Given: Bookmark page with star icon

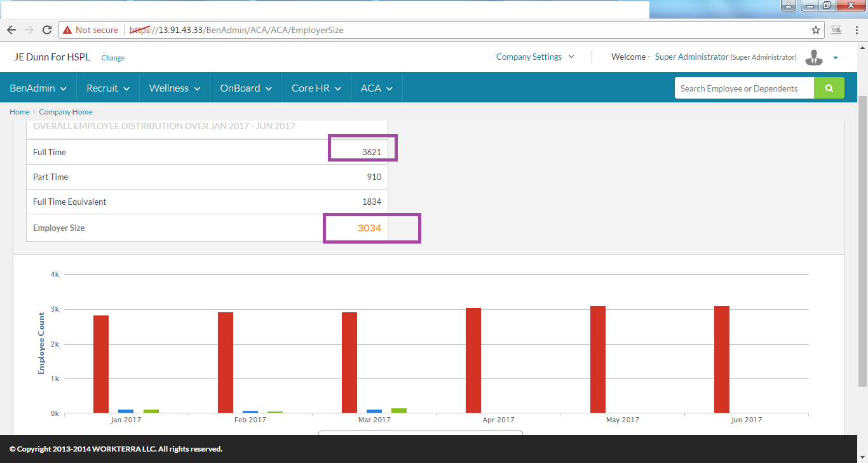Looking at the screenshot, I should pyautogui.click(x=816, y=30).
